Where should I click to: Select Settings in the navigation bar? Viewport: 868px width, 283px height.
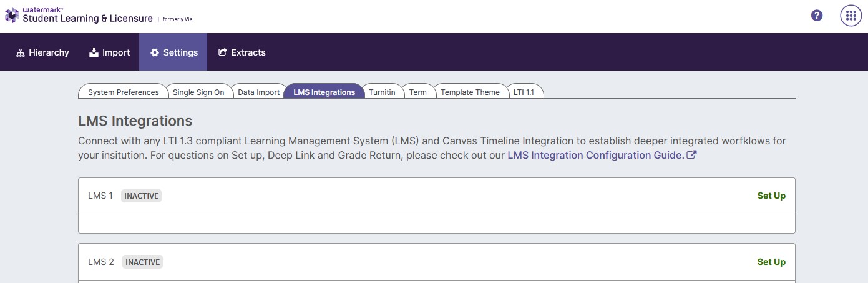(173, 52)
